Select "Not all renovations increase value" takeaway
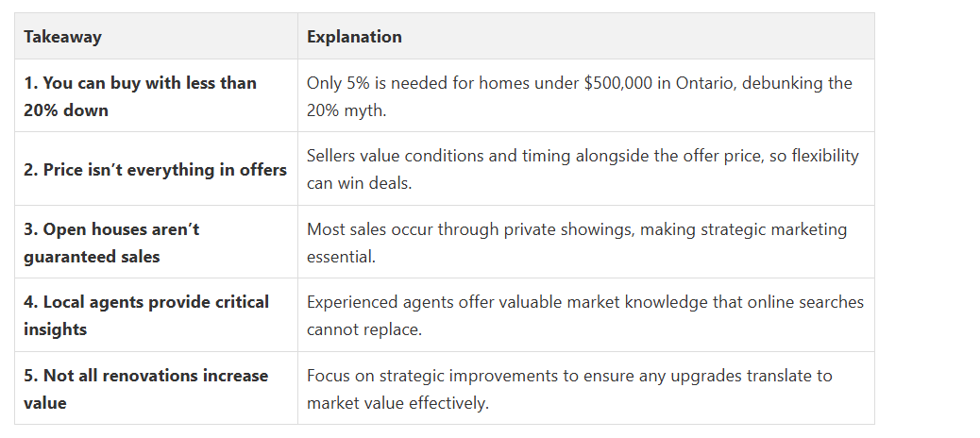Screen dimensions: 980x438 145,389
